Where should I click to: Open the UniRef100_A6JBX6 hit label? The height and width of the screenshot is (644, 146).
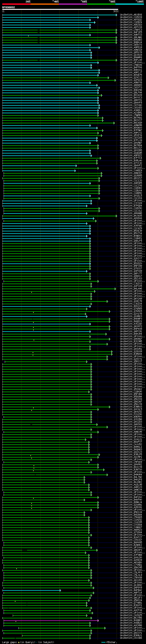pyautogui.click(x=131, y=15)
